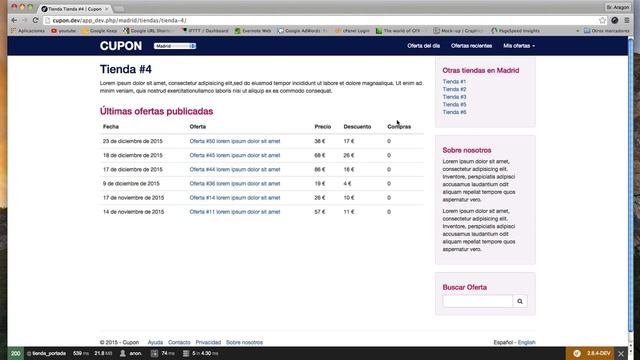Open Oferta del día menu item
Viewport: 640px width, 360px height.
(x=423, y=46)
